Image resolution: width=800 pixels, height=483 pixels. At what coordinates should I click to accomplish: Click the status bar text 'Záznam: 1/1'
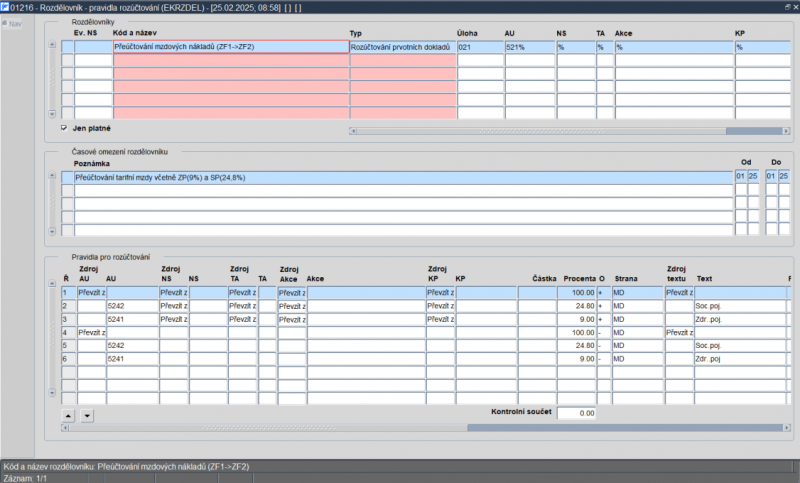(25, 478)
